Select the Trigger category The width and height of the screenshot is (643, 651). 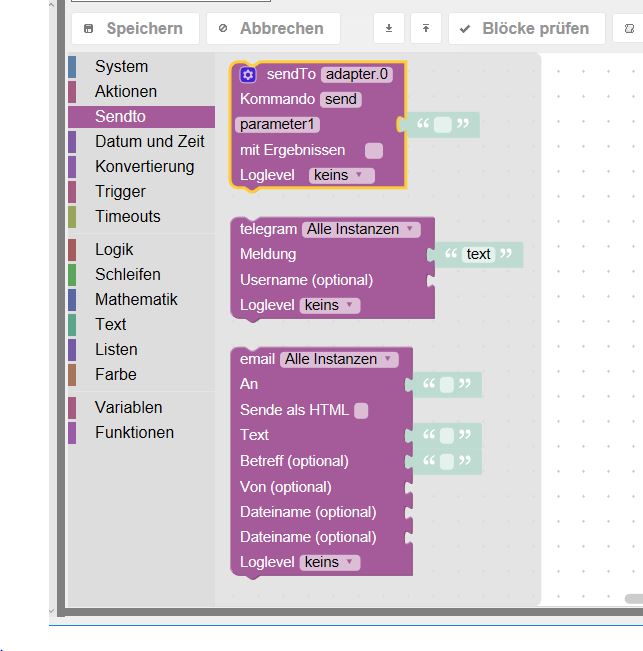coord(120,191)
